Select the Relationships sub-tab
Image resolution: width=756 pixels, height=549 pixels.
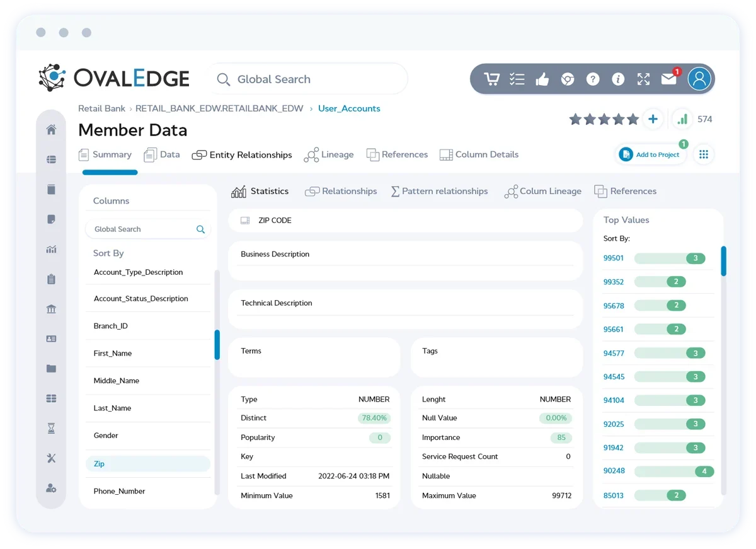[x=341, y=191]
